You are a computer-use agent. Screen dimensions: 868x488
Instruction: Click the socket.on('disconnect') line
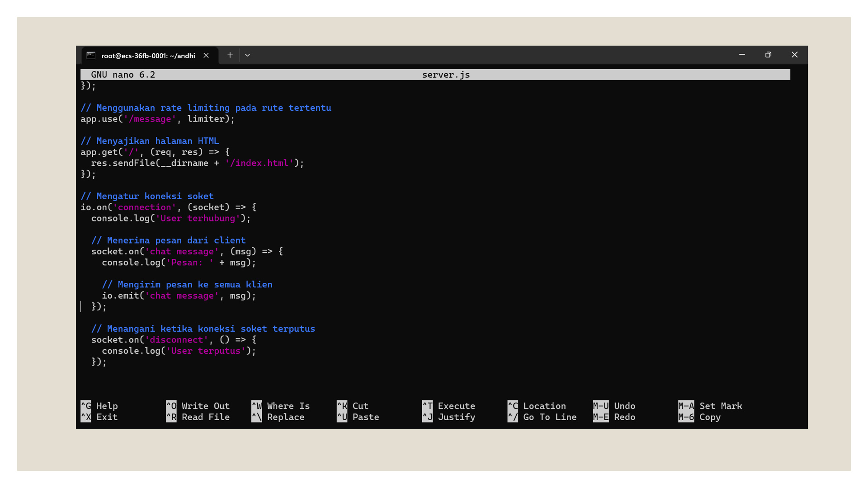174,340
